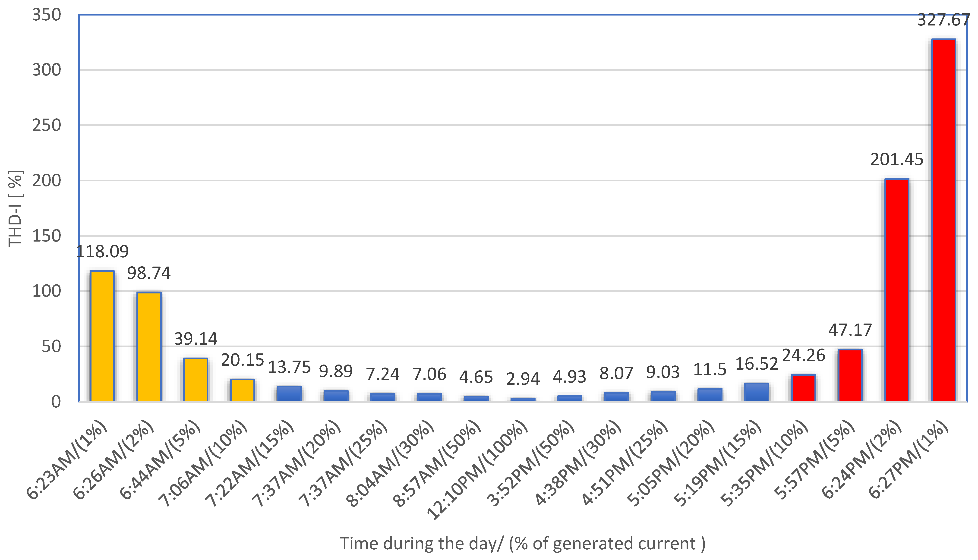Select the red bar valued 47.17
Viewport: 978px width, 560px height.
point(850,375)
